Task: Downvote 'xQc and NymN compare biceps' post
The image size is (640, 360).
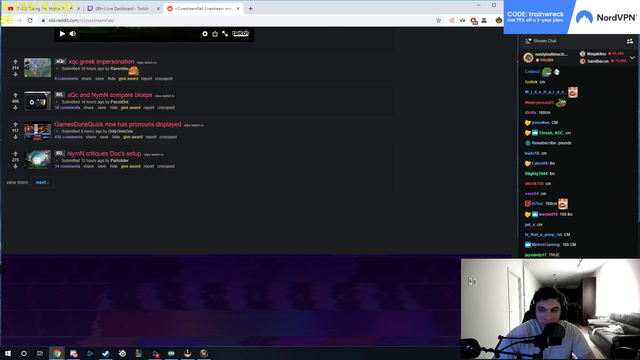Action: 16,107
